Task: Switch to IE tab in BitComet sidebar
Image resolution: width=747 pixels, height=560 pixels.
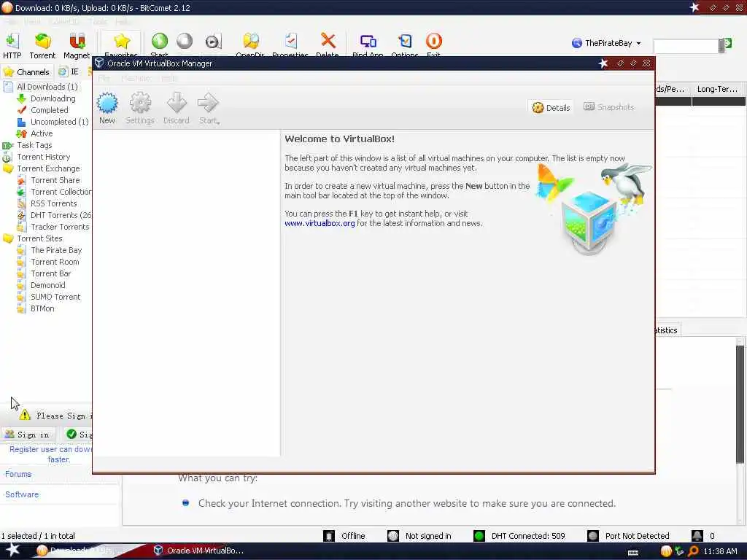Action: click(69, 72)
